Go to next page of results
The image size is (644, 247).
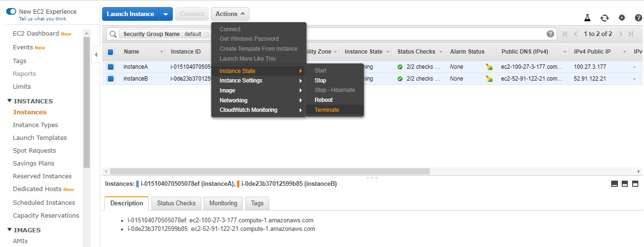(x=620, y=34)
